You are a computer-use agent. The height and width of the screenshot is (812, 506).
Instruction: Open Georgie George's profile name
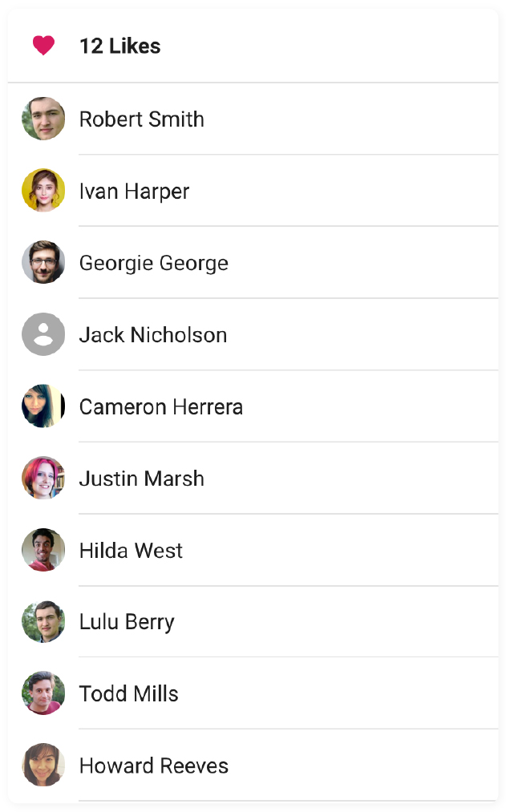(x=153, y=262)
